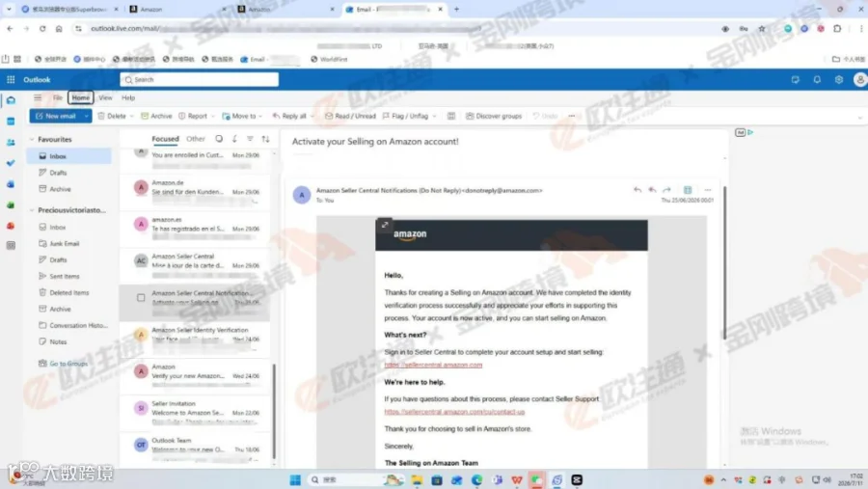Open the Outlook Team welcome email

tap(195, 448)
